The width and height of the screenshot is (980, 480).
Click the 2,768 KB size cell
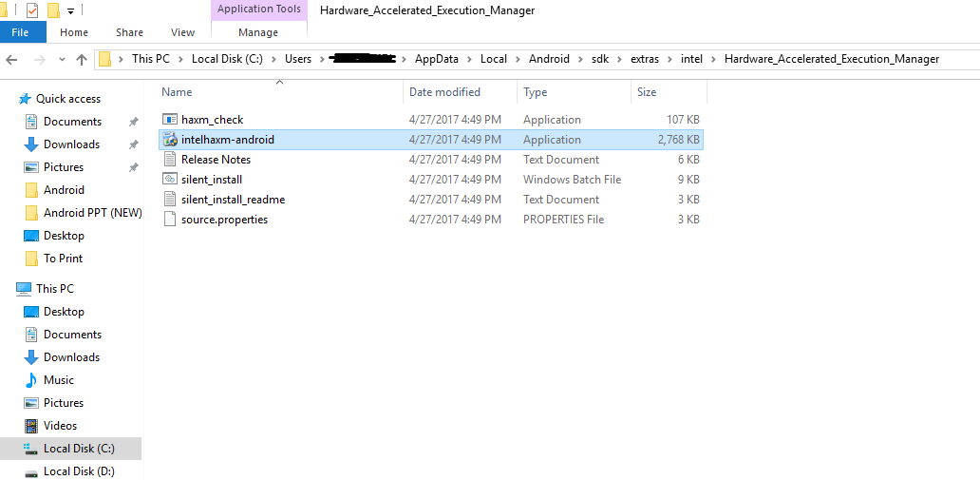point(678,140)
